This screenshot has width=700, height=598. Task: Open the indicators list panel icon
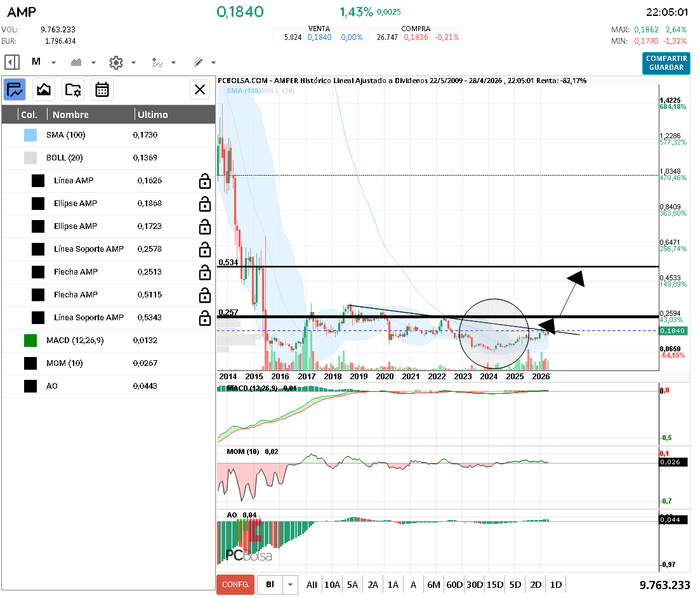pos(15,89)
